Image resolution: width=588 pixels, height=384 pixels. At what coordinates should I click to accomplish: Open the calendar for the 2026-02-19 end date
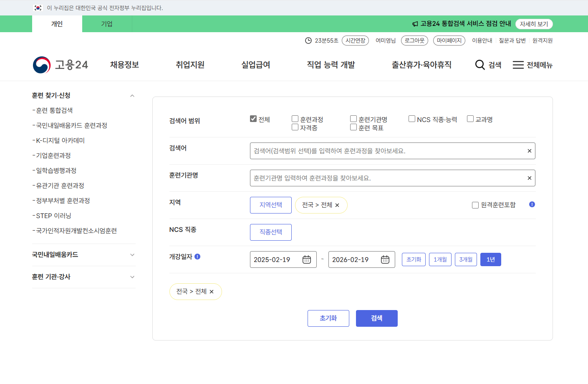[385, 259]
